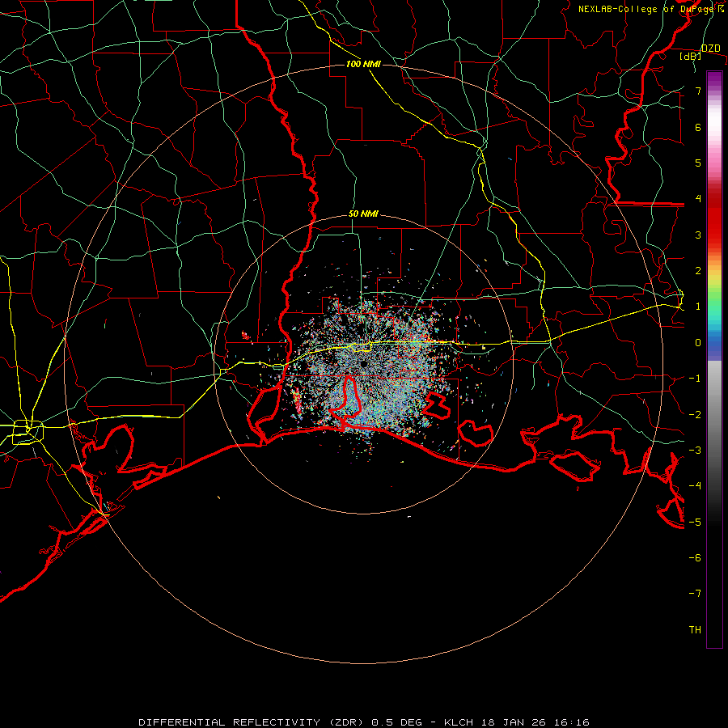Click the DZD legend title
Screen dimensions: 728x728
pos(711,49)
